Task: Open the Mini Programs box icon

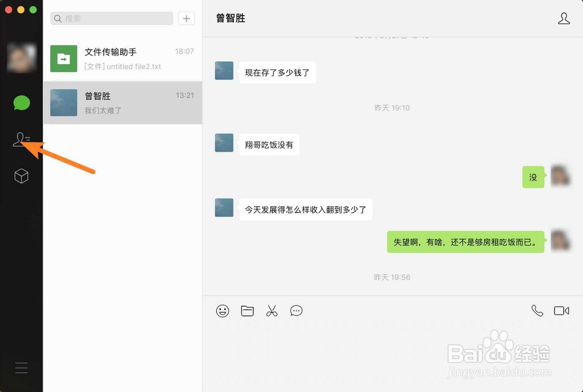Action: click(22, 176)
